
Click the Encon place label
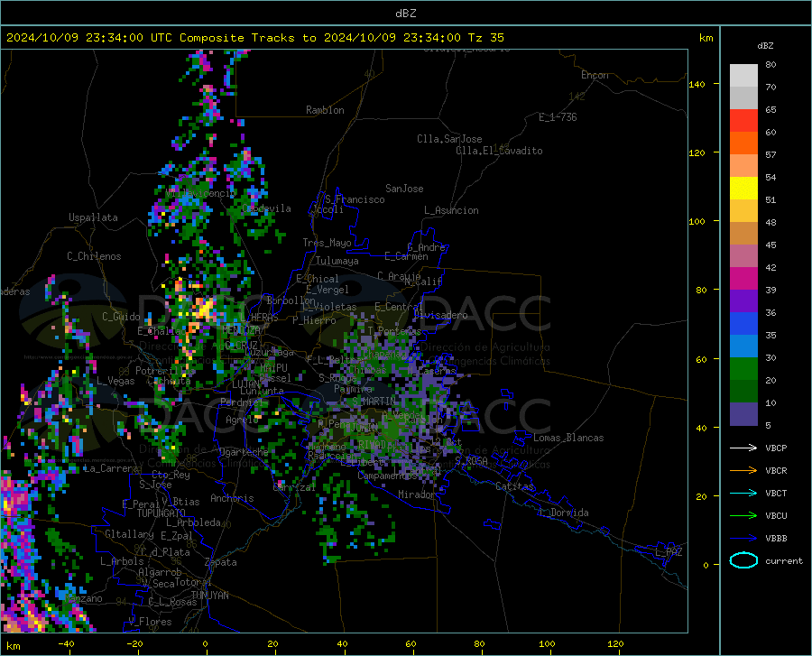click(x=595, y=75)
